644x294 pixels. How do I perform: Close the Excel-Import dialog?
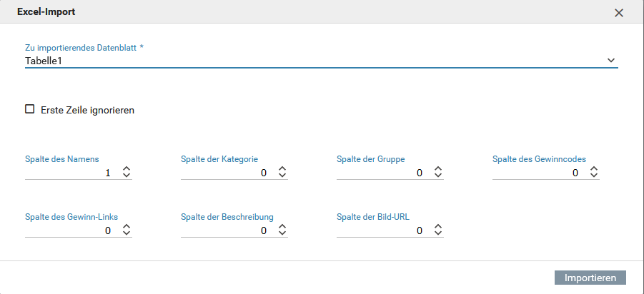[619, 13]
